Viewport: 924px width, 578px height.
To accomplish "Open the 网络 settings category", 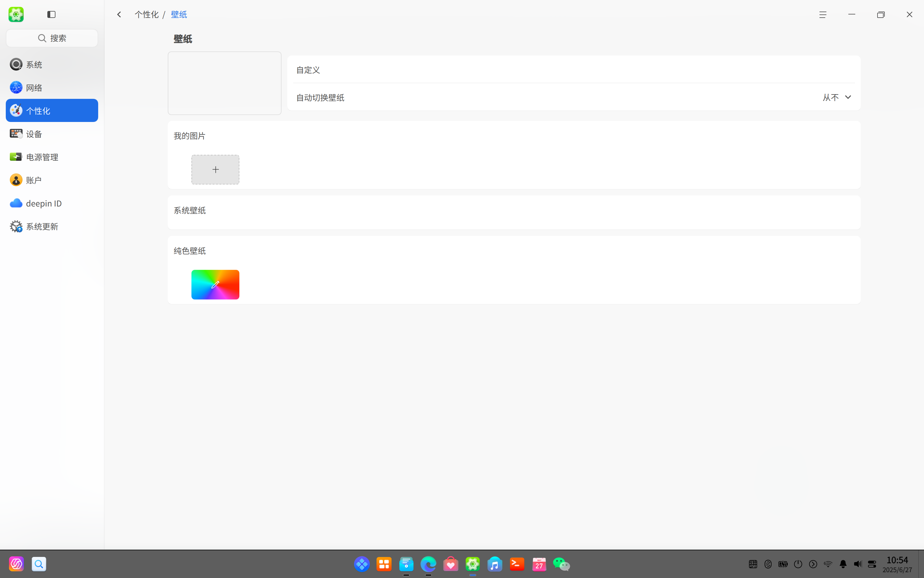I will click(52, 88).
